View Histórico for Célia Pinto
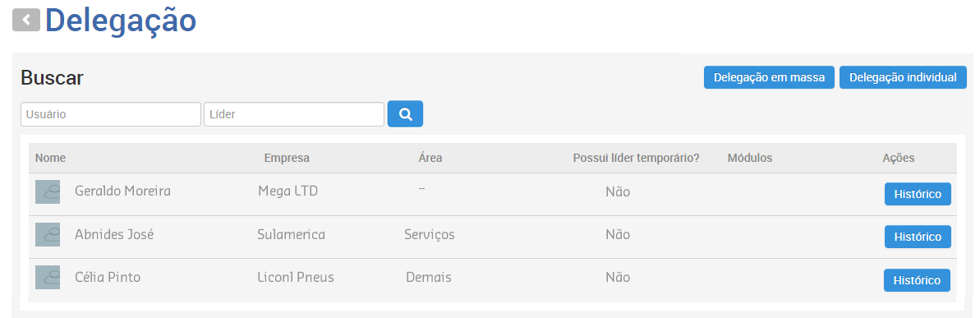This screenshot has height=318, width=980. (917, 280)
